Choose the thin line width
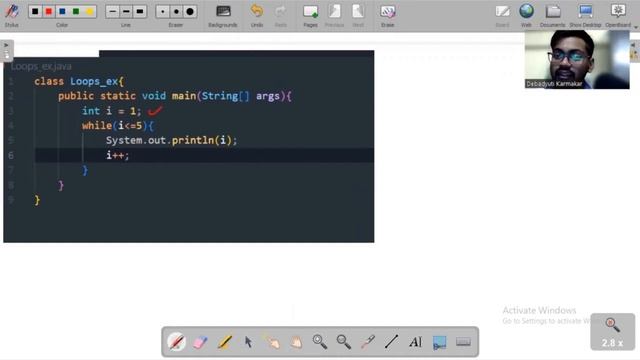 click(113, 11)
